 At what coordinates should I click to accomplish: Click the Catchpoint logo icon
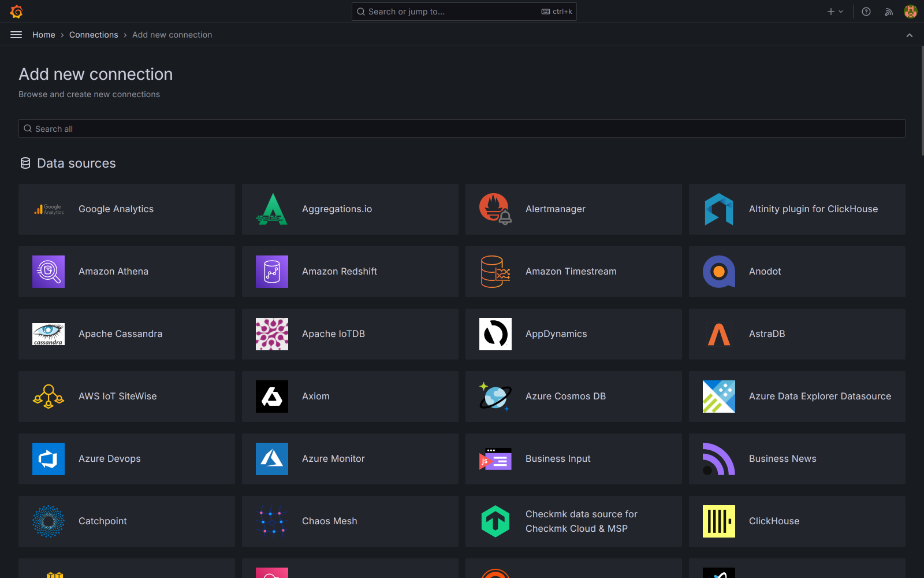tap(49, 521)
